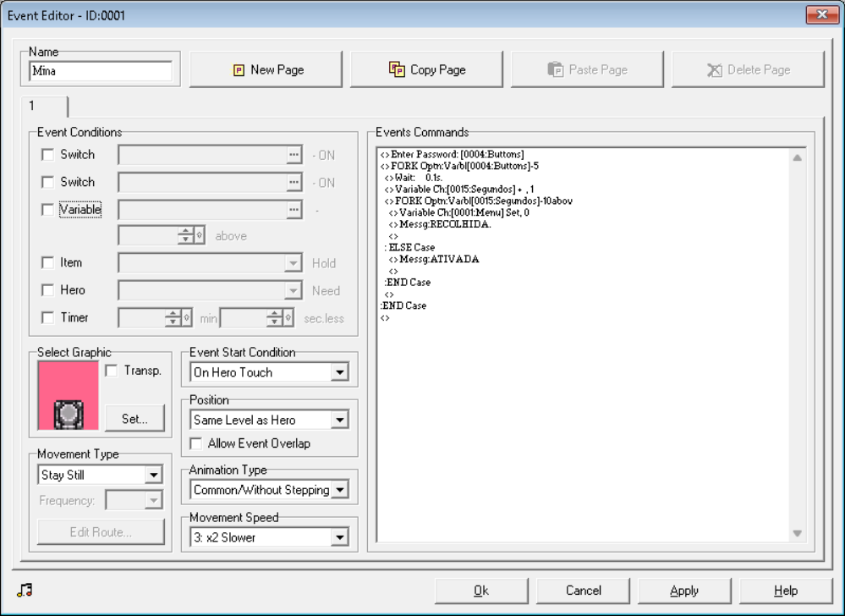Select FORK Optn Segundos 10abov line
The height and width of the screenshot is (616, 845).
tap(479, 201)
